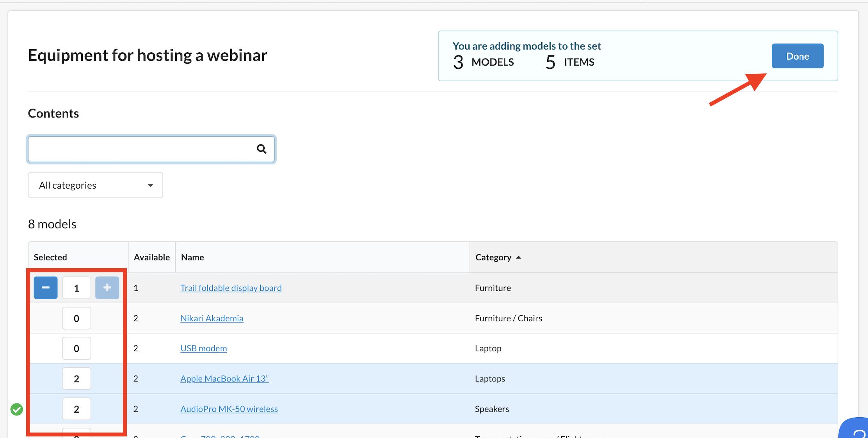Click the magnifying glass search icon
Viewport: 868px width, 438px height.
pos(261,149)
